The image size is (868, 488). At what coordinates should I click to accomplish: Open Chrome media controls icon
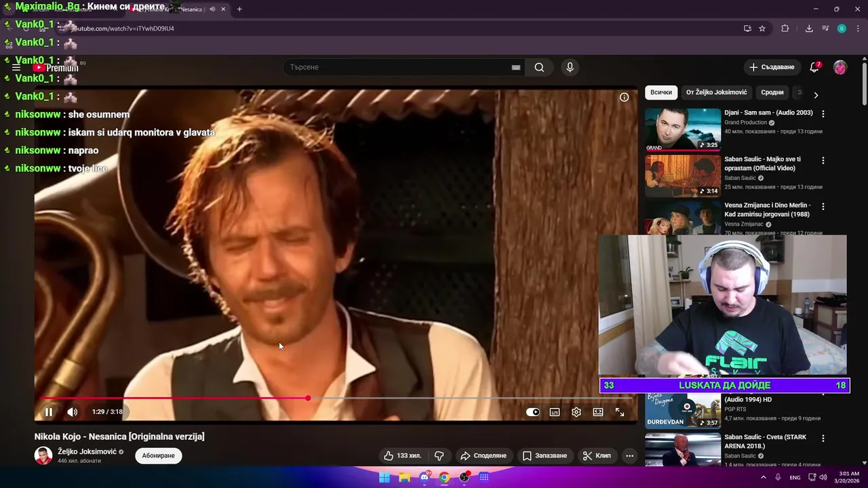[825, 28]
